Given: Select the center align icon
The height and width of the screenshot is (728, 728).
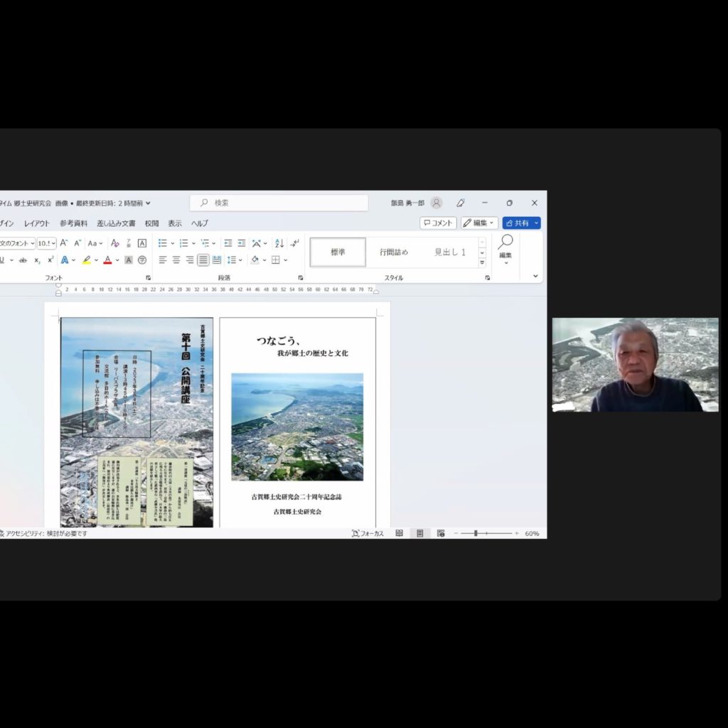Looking at the screenshot, I should pyautogui.click(x=176, y=260).
